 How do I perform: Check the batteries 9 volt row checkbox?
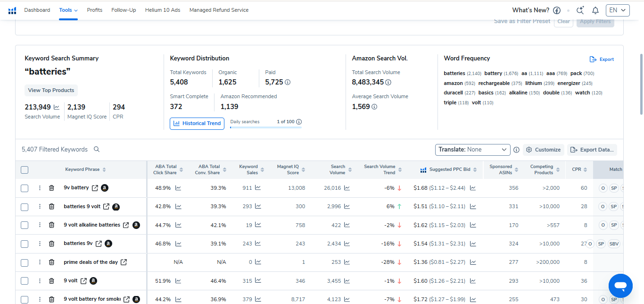[25, 207]
